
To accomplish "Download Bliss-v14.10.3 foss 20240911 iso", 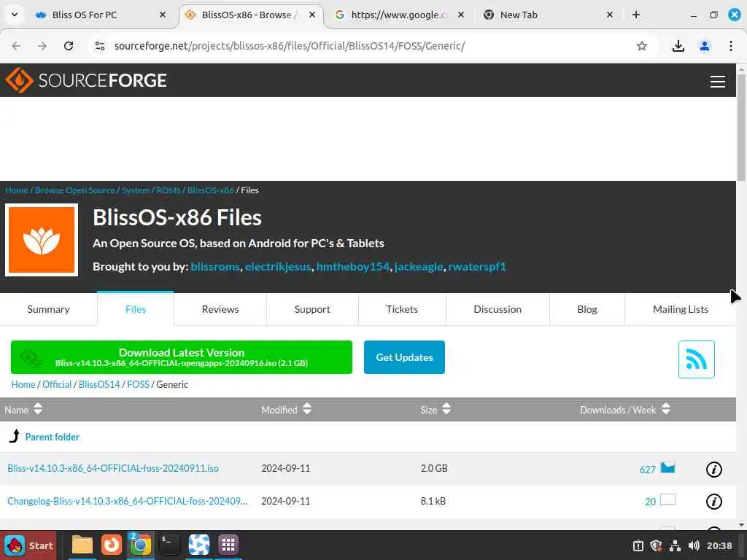I will point(113,469).
